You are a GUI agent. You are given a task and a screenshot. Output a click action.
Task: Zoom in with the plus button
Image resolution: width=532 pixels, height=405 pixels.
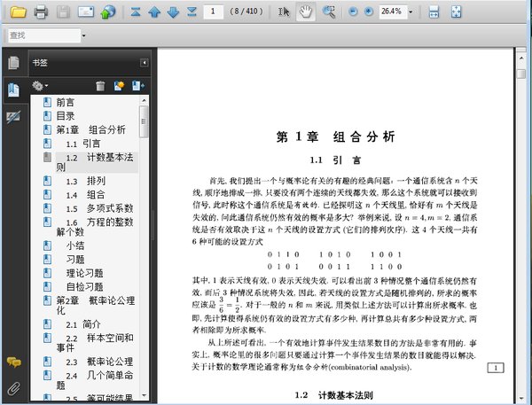(369, 12)
